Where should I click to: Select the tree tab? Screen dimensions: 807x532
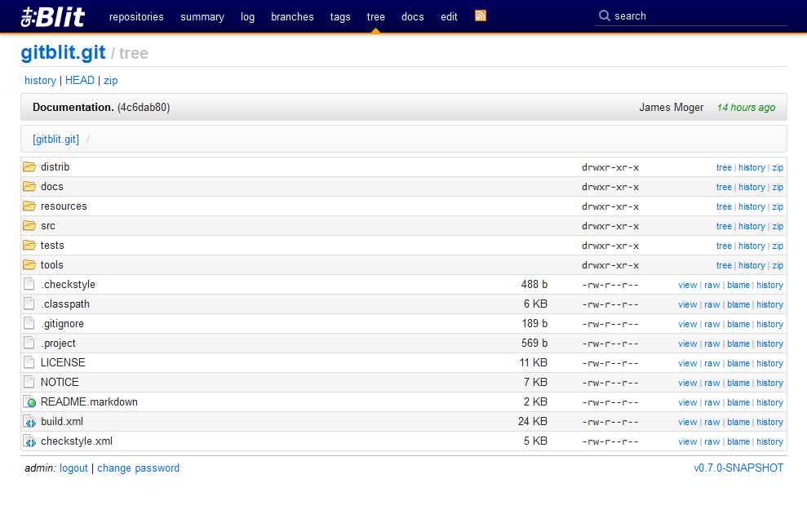[375, 16]
